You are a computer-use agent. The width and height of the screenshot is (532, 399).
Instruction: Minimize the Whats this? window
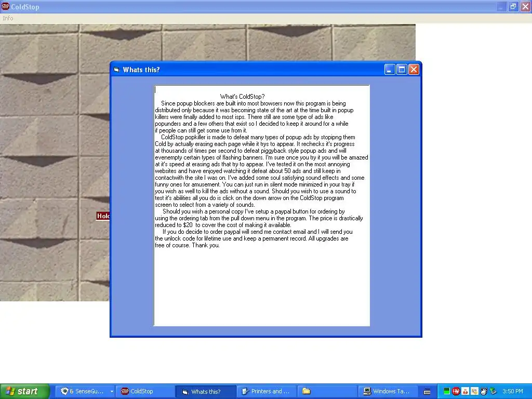[x=390, y=70]
